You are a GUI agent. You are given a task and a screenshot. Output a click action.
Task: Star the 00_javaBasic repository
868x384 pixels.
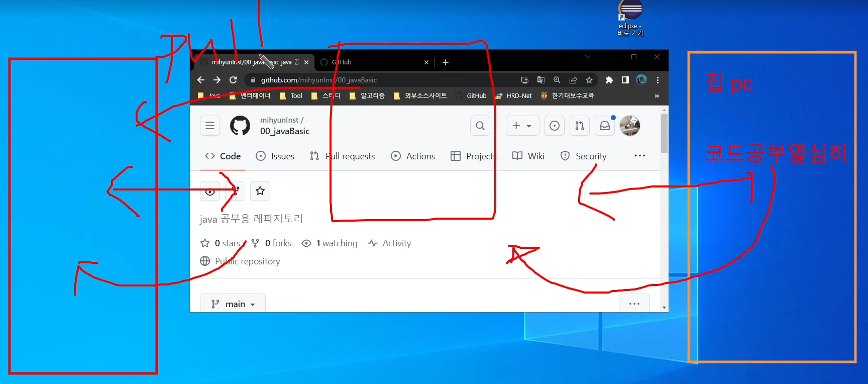(260, 191)
